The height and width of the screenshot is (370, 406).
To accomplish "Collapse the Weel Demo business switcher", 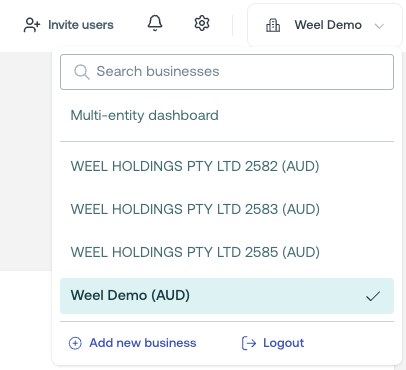I will pos(325,25).
